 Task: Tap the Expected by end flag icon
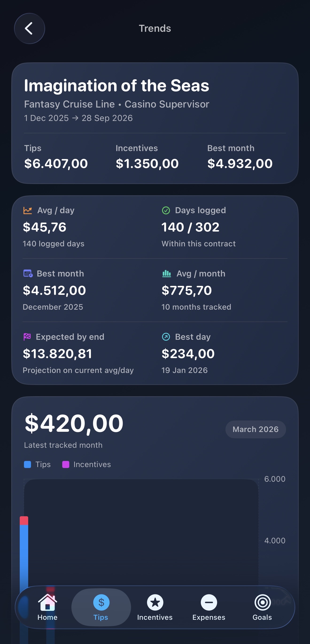pyautogui.click(x=27, y=337)
